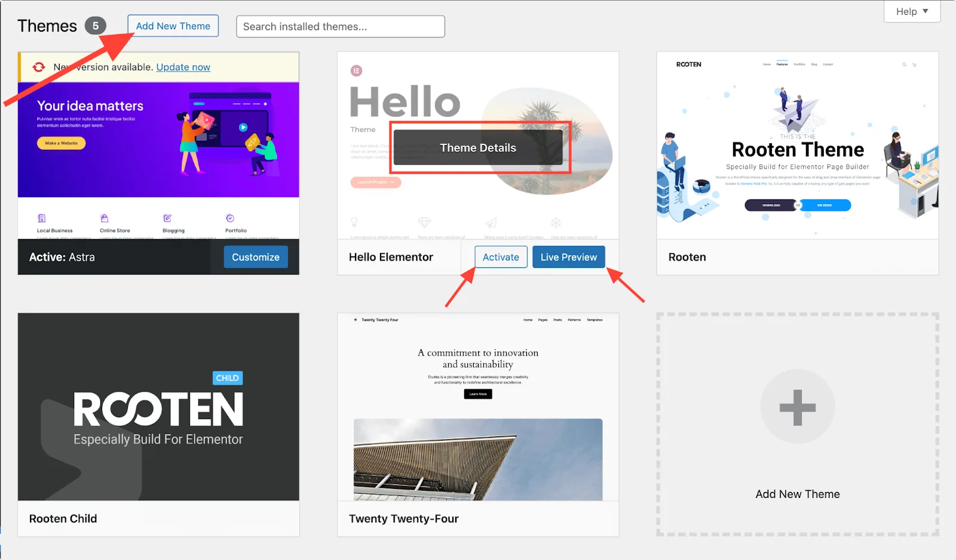Open Customize for the active Astra theme
The width and height of the screenshot is (956, 560).
[256, 257]
